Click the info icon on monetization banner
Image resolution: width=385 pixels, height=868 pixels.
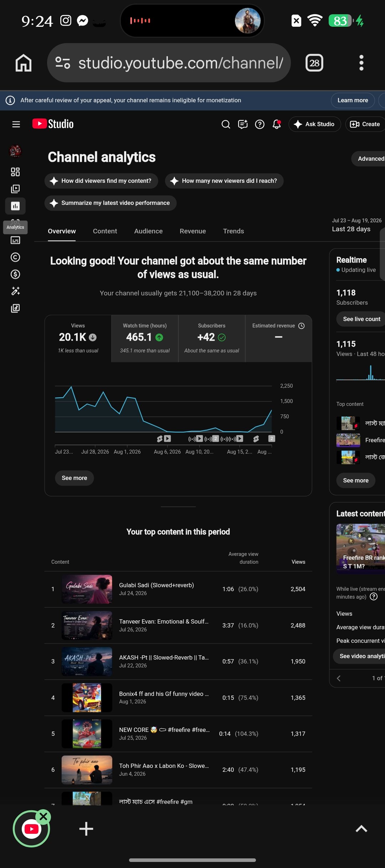pos(10,100)
